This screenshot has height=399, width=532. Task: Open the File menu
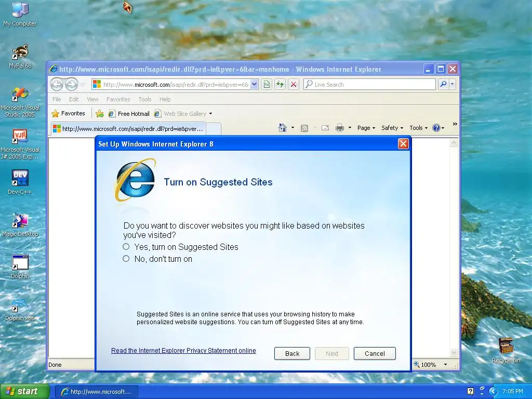[x=57, y=99]
